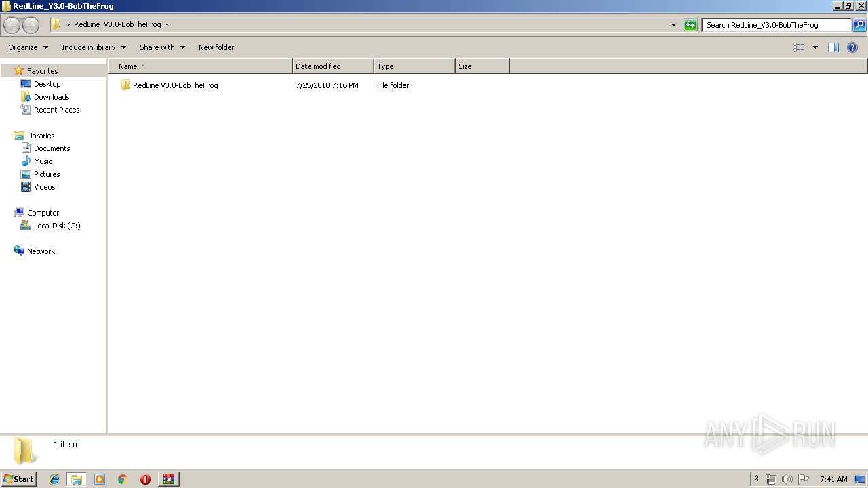This screenshot has height=488, width=868.
Task: Open the view options dropdown arrow
Action: [815, 47]
